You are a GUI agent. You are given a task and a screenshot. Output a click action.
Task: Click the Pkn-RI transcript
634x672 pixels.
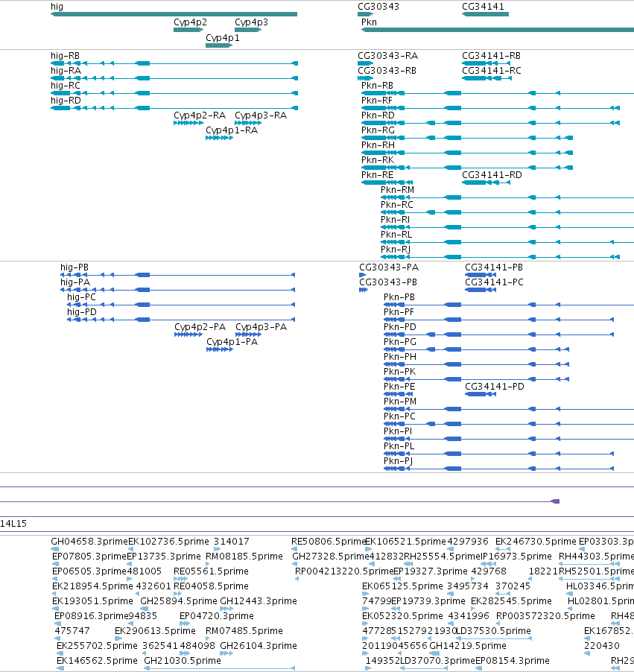pos(507,227)
